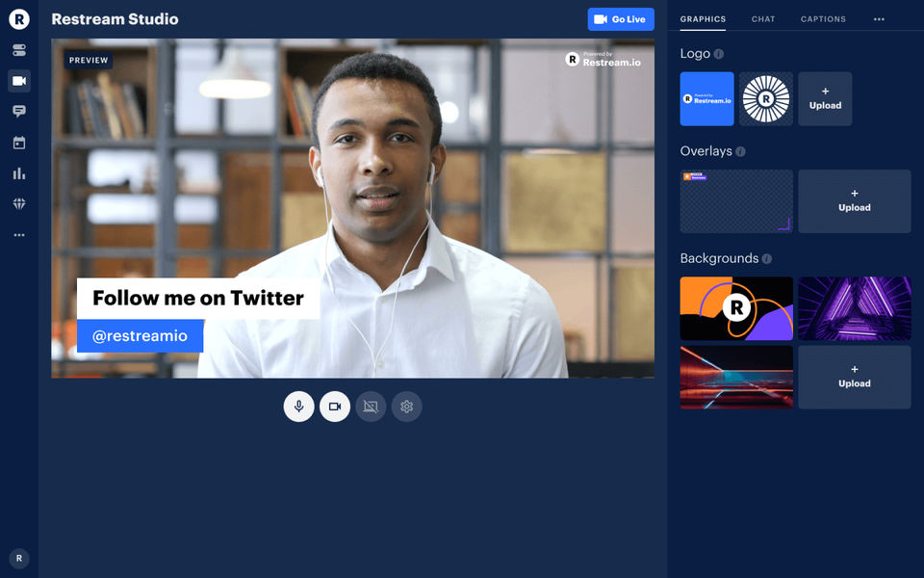Switch to the Captions tab
This screenshot has width=924, height=578.
823,19
